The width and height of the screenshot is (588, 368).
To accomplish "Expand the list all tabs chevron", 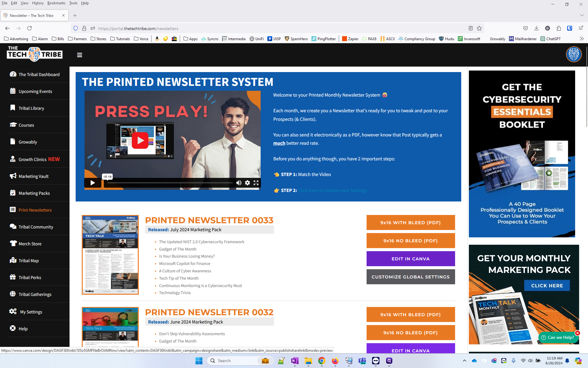I will [x=582, y=15].
